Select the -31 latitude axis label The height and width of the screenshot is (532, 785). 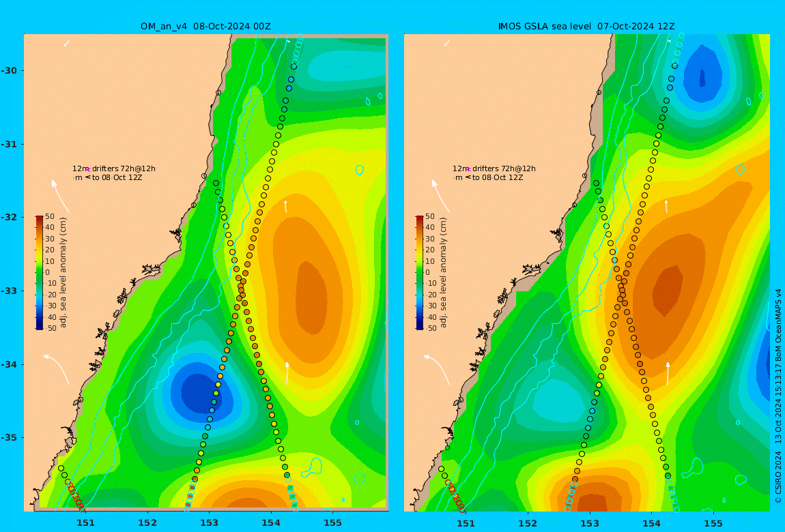pyautogui.click(x=8, y=144)
